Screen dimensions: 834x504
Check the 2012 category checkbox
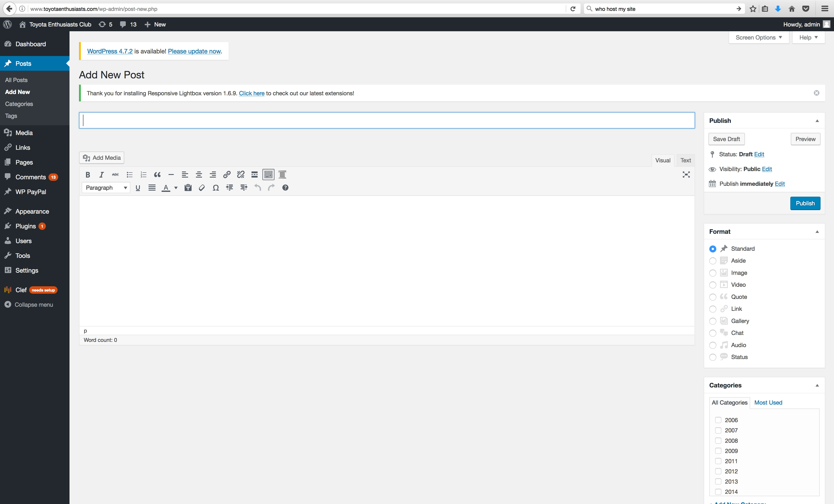pyautogui.click(x=718, y=471)
